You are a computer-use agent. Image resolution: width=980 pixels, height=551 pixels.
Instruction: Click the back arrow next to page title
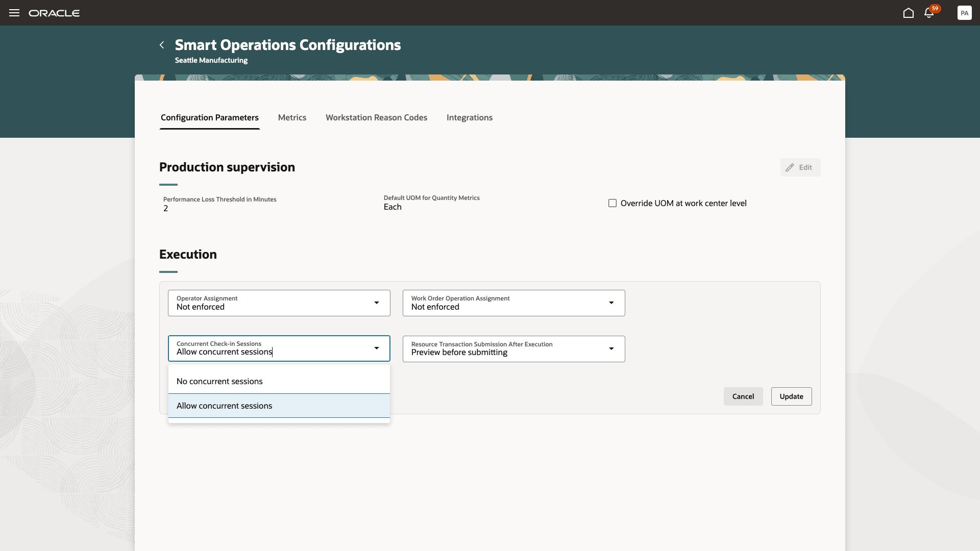[161, 45]
